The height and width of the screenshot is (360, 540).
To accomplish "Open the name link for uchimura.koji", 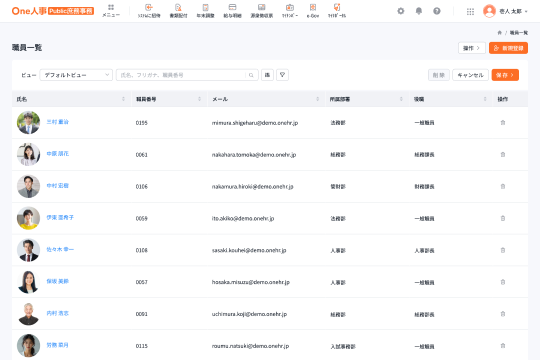I will click(x=58, y=313).
